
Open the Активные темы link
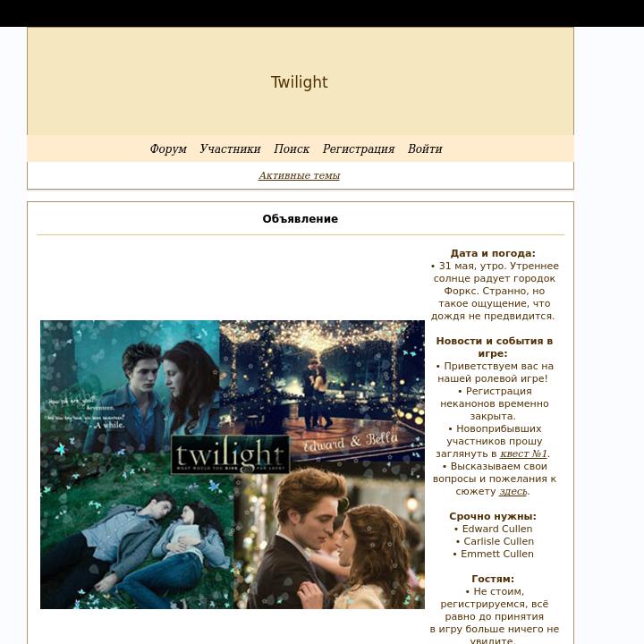(300, 175)
